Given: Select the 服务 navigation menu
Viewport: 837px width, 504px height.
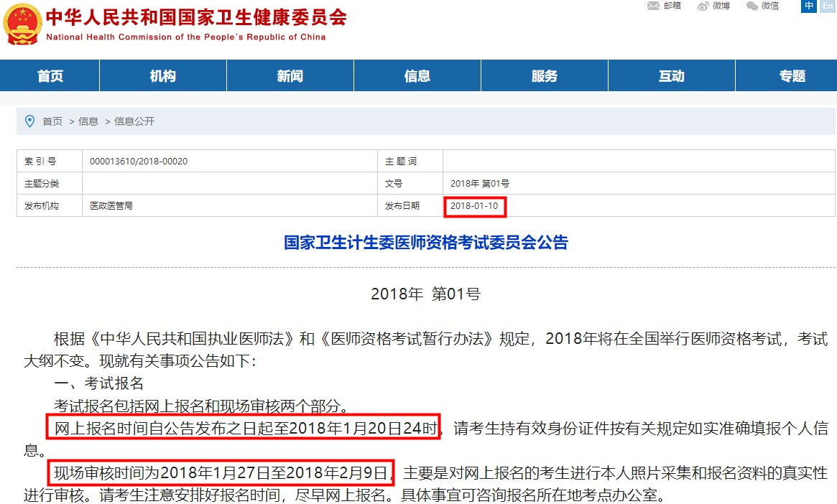Looking at the screenshot, I should coord(545,76).
